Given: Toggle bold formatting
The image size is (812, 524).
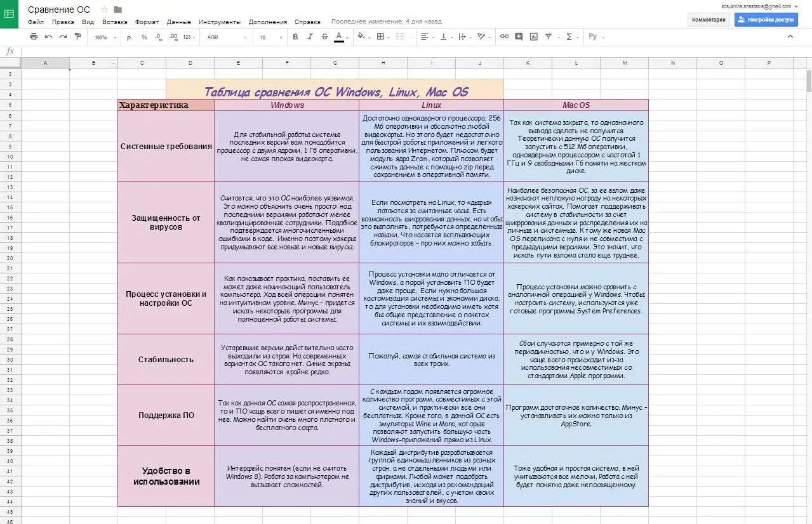Looking at the screenshot, I should tap(295, 37).
